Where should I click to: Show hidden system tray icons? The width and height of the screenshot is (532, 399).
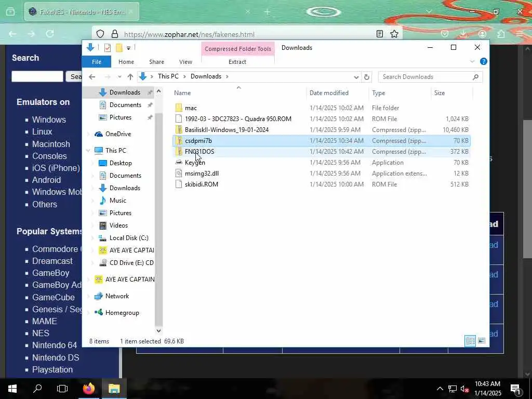(440, 389)
